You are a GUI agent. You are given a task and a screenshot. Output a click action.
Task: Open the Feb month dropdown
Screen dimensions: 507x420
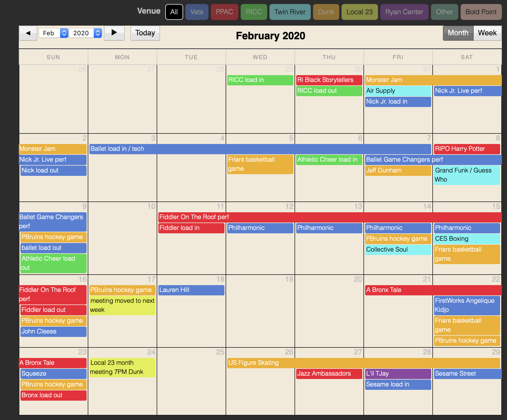point(54,33)
